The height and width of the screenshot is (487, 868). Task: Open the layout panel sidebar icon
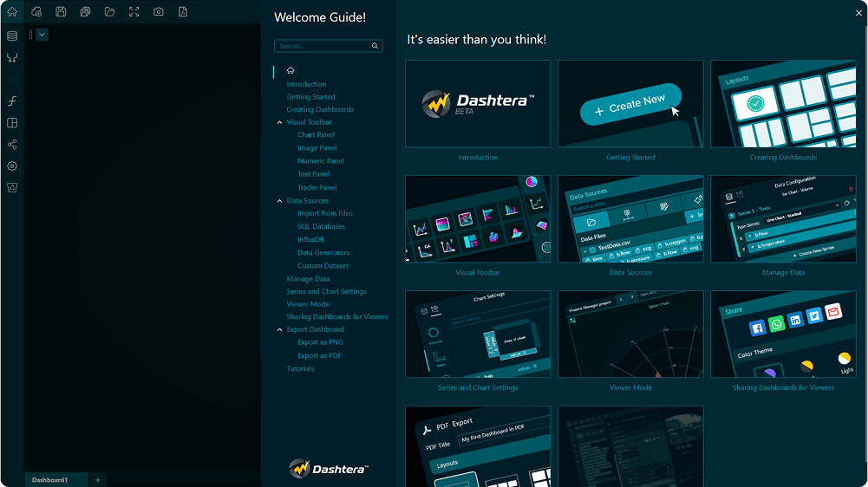[12, 123]
